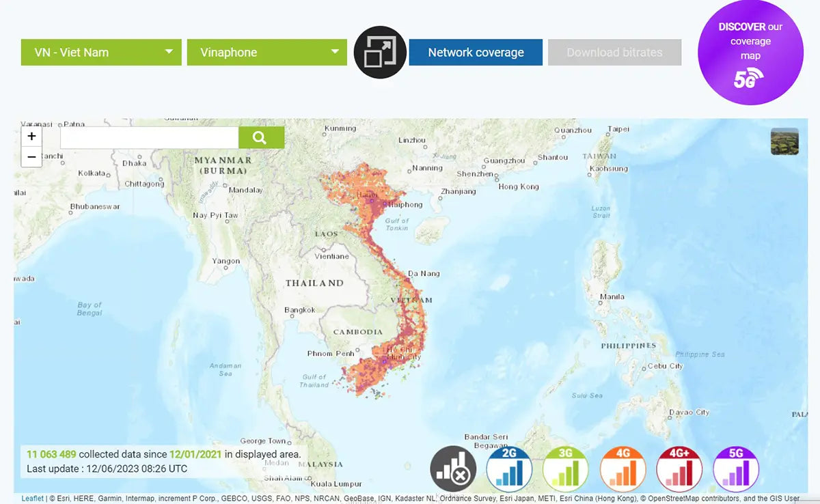Select the Network coverage tab
Screen dimensions: 820x504
(476, 53)
